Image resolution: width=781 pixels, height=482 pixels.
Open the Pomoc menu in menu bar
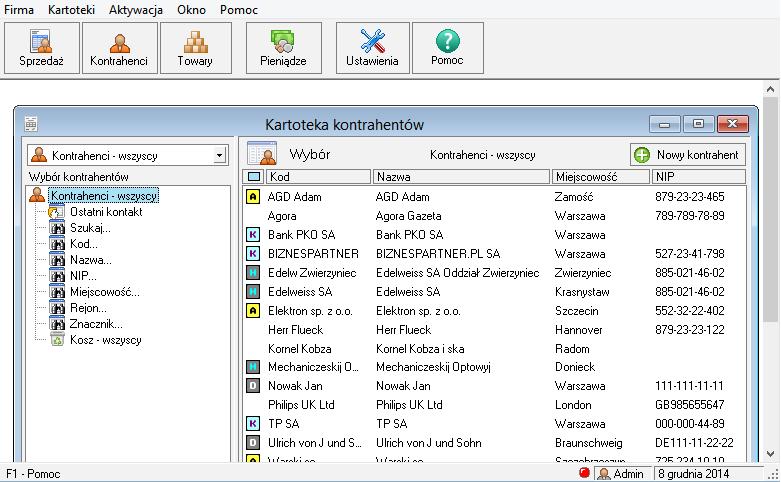pyautogui.click(x=239, y=9)
